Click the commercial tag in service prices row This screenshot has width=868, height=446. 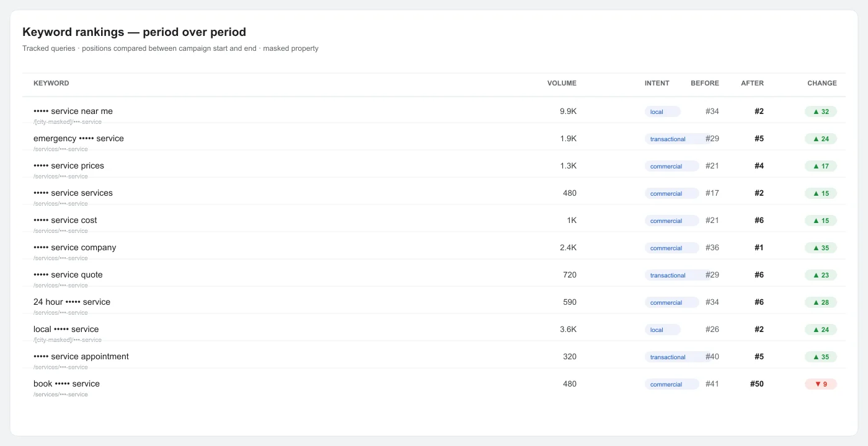672,166
